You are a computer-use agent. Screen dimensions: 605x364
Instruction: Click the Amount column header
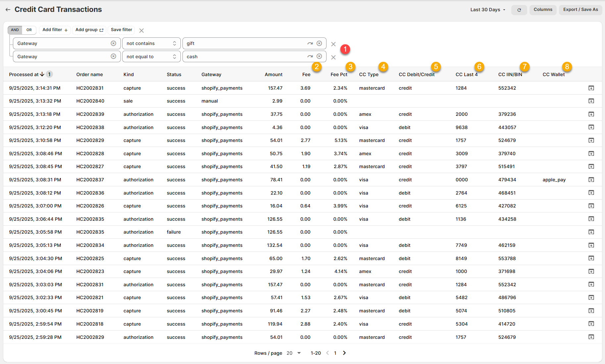click(273, 74)
